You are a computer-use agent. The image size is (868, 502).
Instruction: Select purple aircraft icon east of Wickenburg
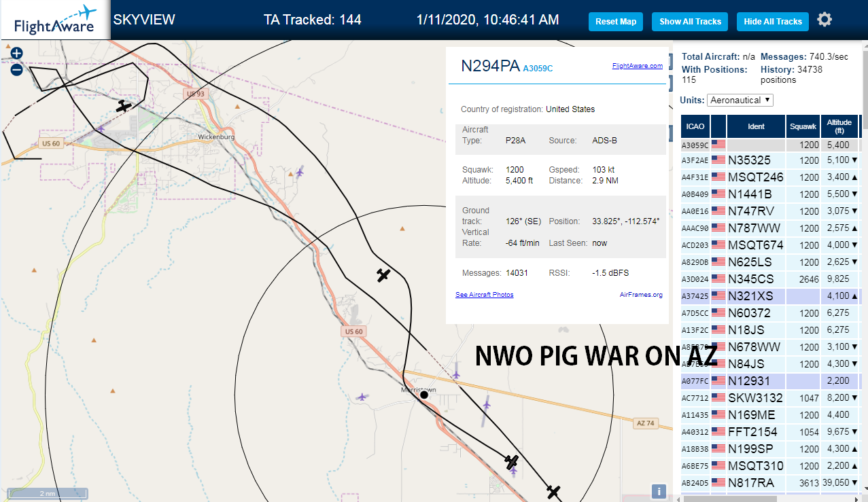(x=300, y=171)
